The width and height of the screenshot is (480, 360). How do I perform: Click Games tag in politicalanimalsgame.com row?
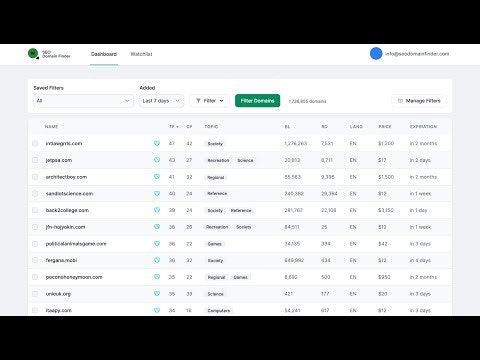click(214, 244)
